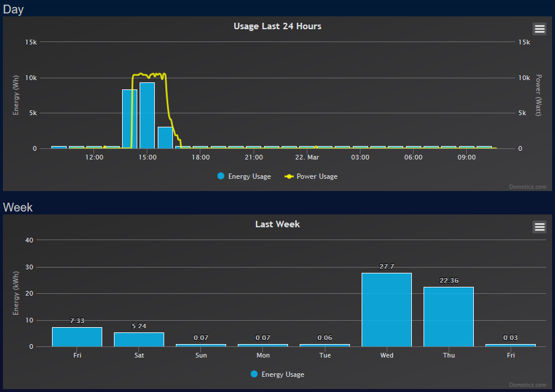Select the Thursday 22.36 kWh bar

coord(448,317)
